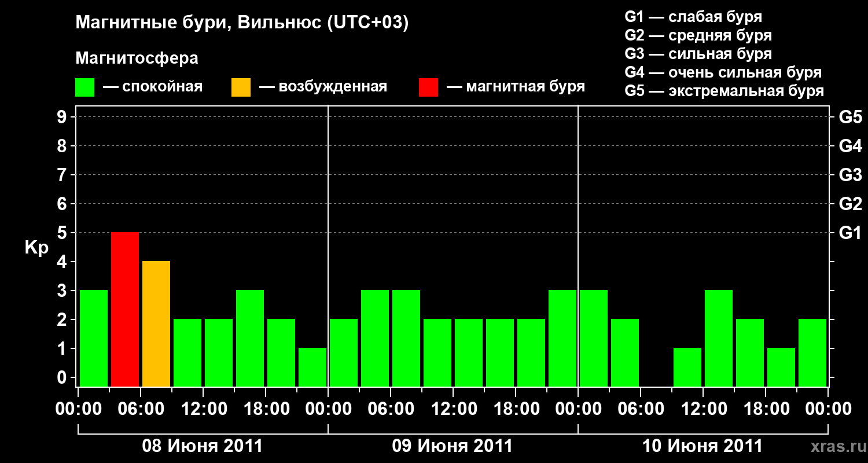The width and height of the screenshot is (868, 463).
Task: Click the legend label — возбужденная
Action: [323, 87]
